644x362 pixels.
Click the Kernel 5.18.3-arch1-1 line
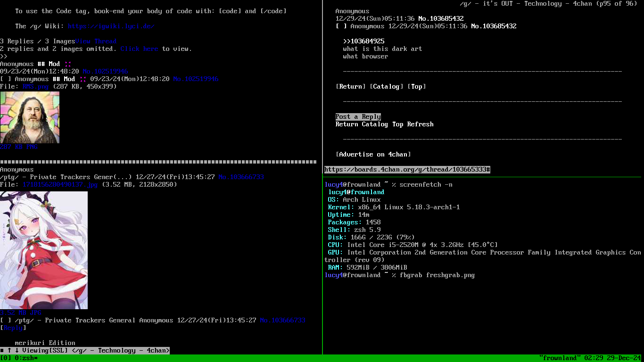tap(394, 207)
